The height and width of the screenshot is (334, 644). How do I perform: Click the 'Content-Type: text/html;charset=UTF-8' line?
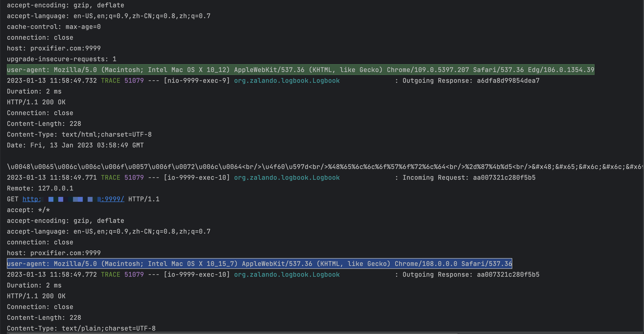point(79,134)
